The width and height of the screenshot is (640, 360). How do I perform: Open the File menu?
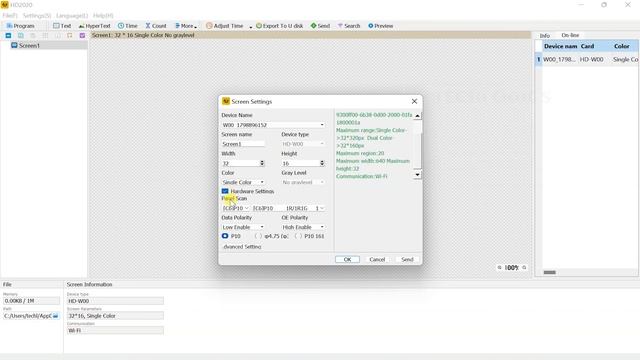10,16
